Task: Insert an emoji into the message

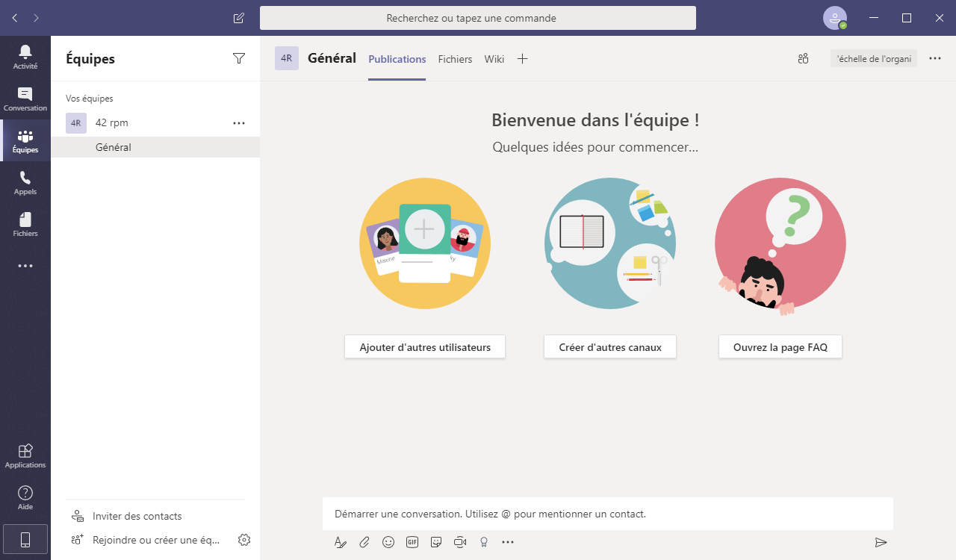Action: tap(388, 542)
